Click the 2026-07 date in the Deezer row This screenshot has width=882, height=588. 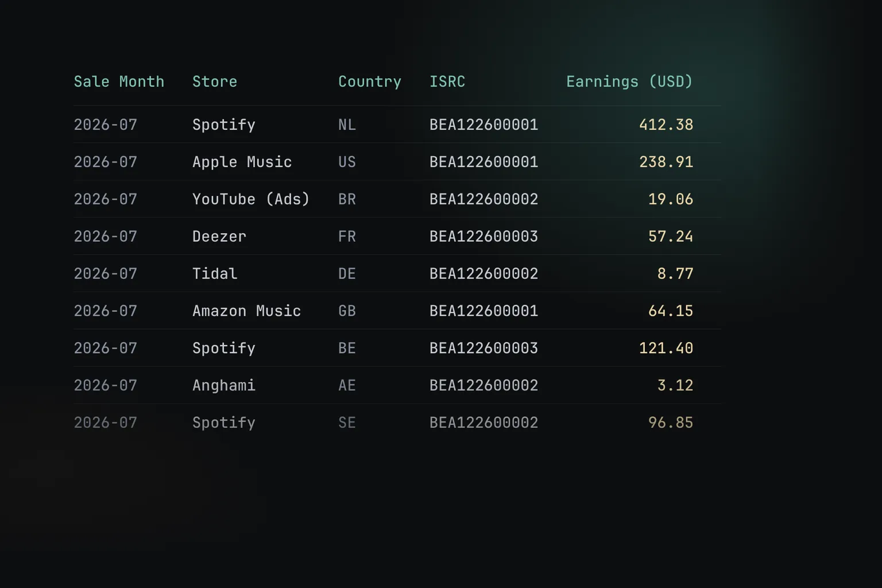pos(106,237)
